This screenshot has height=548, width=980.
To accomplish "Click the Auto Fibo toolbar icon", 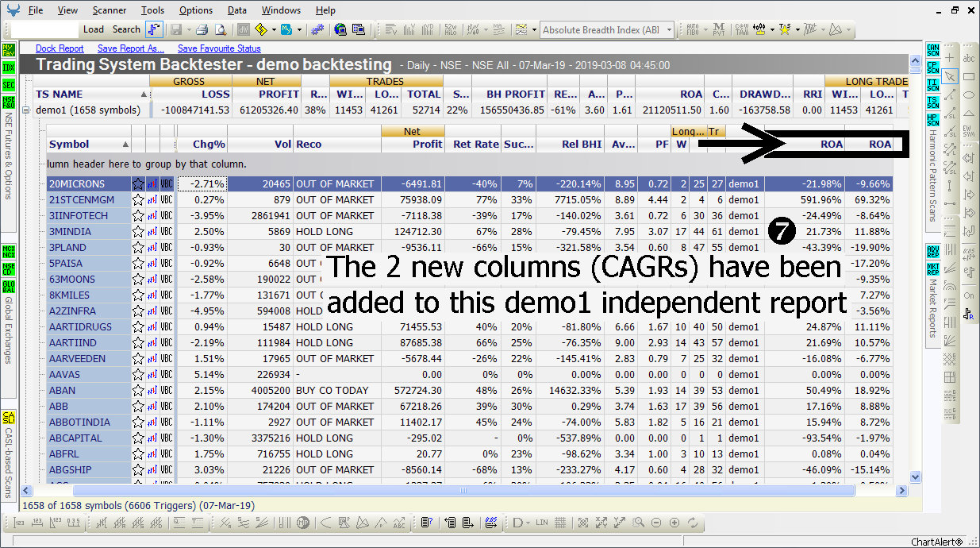I will pos(692,29).
